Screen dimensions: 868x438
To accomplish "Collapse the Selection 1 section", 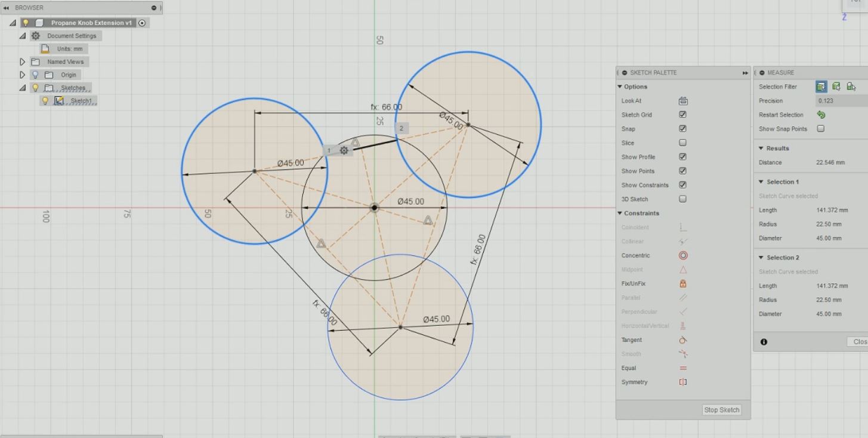I will coord(761,182).
